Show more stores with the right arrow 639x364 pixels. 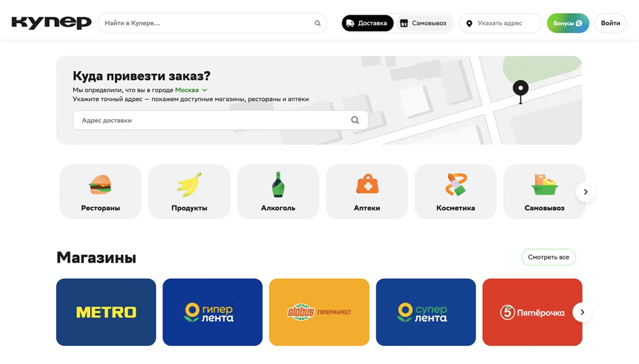click(582, 313)
